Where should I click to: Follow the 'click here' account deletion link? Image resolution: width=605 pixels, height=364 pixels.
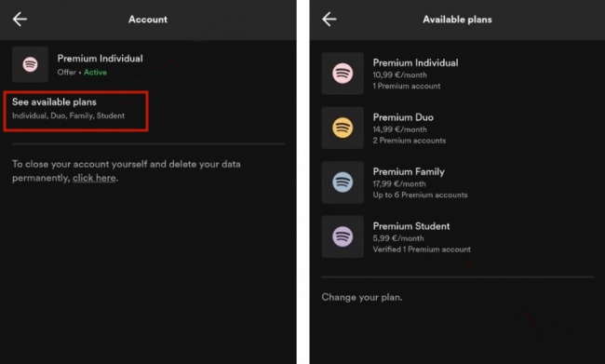(94, 178)
